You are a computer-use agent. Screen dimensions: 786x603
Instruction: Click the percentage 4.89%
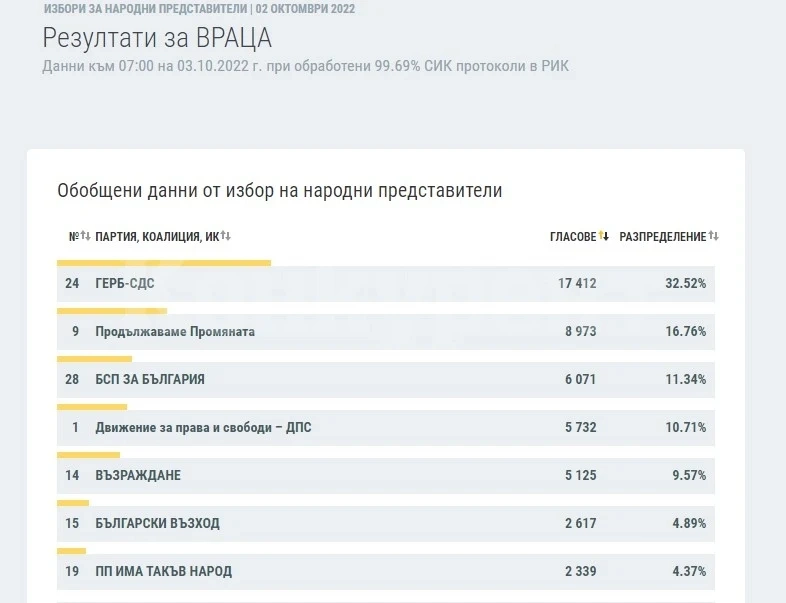pyautogui.click(x=689, y=523)
